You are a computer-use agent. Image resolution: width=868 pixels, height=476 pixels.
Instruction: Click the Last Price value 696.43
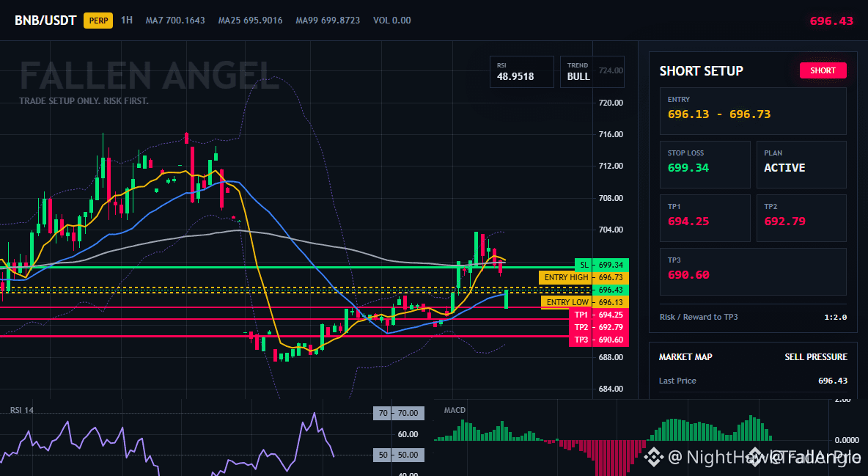pyautogui.click(x=833, y=381)
